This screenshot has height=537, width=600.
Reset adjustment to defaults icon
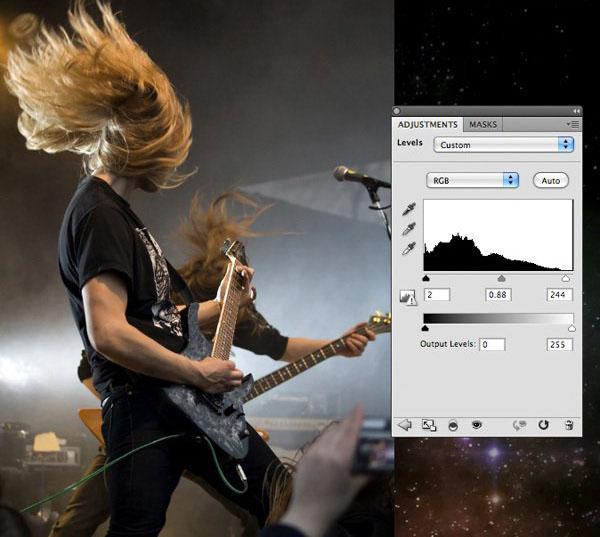[543, 424]
